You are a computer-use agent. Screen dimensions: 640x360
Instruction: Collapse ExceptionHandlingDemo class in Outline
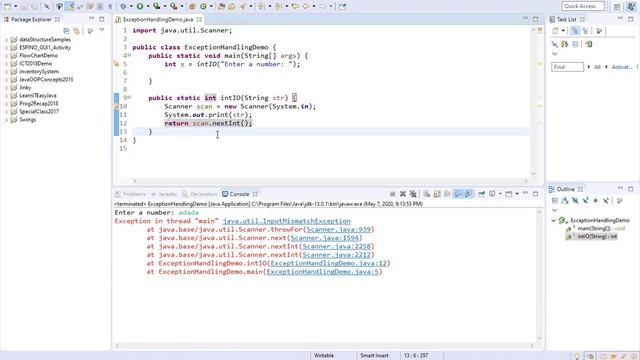tap(554, 220)
